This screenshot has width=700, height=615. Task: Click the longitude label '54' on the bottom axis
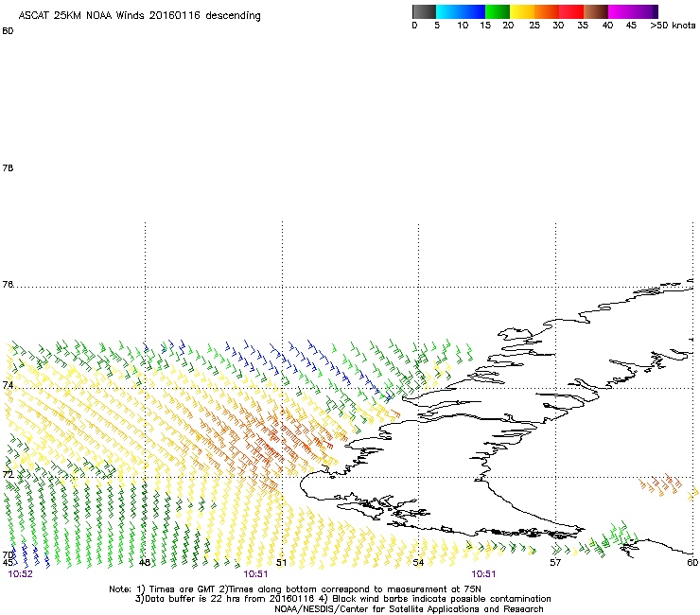pyautogui.click(x=418, y=562)
